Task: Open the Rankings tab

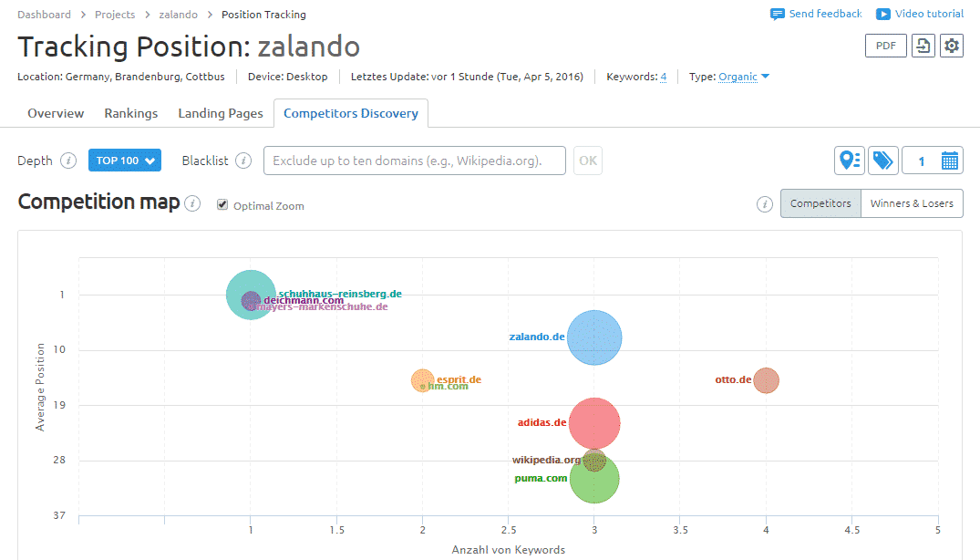Action: coord(131,113)
